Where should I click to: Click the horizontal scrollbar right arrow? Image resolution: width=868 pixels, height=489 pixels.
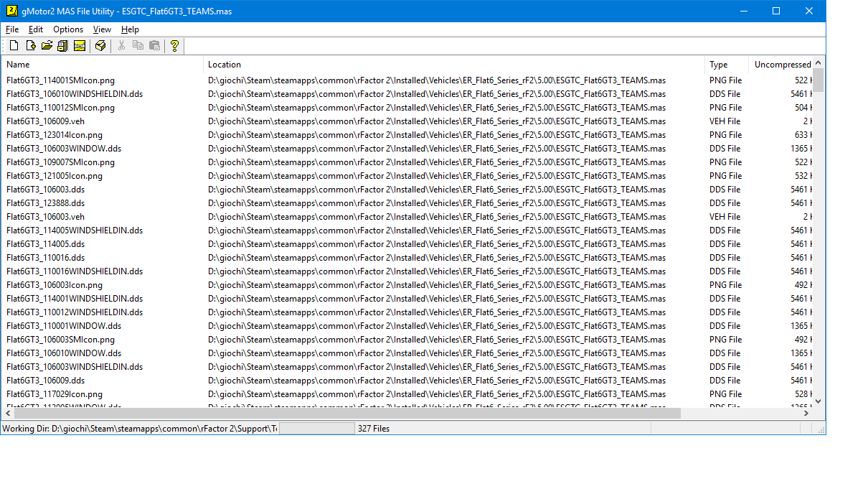[806, 414]
